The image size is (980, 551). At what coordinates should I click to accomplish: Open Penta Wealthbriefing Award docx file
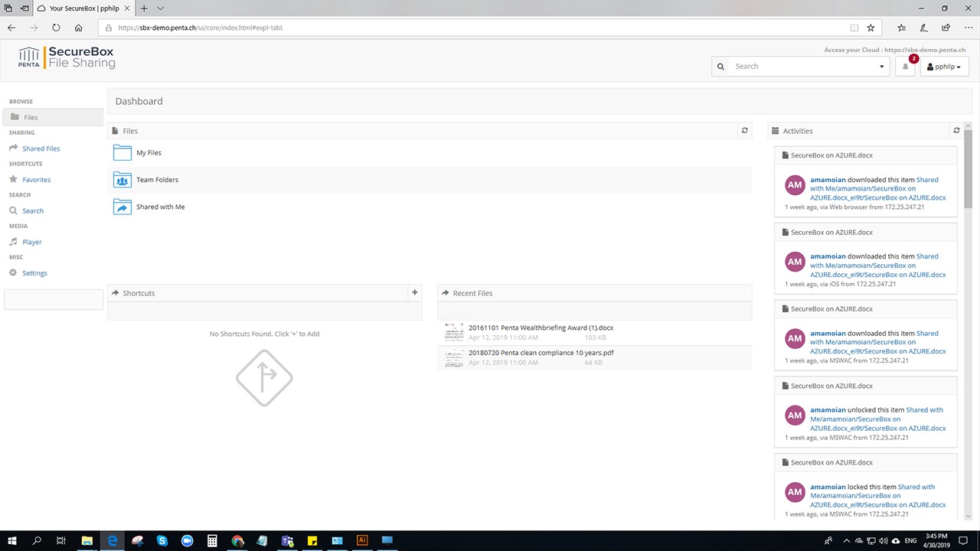pos(541,328)
